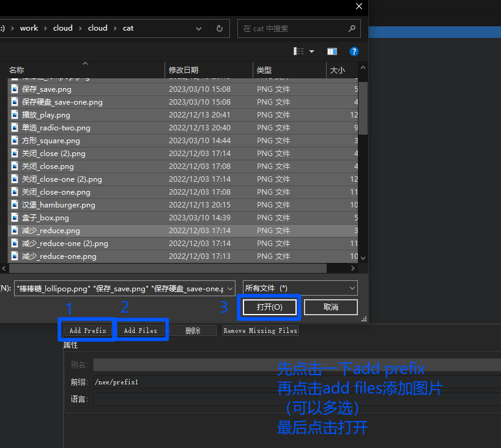Click the Remove Missing Files button
Screen dimensions: 501x448
pos(261,330)
